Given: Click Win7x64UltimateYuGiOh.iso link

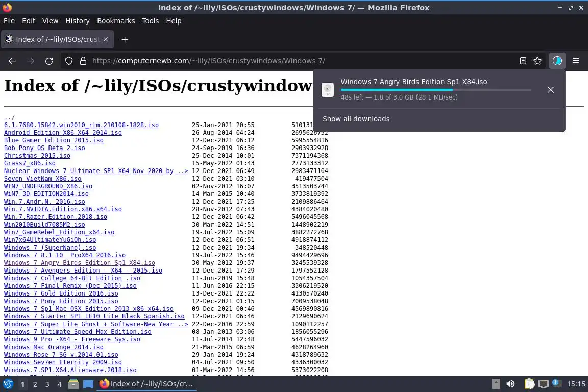Looking at the screenshot, I should (50, 240).
